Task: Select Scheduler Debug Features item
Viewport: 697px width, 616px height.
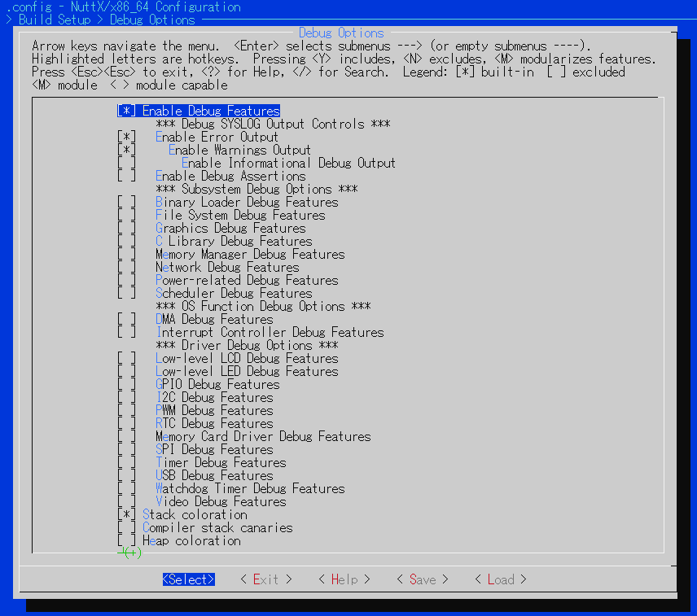Action: click(234, 293)
